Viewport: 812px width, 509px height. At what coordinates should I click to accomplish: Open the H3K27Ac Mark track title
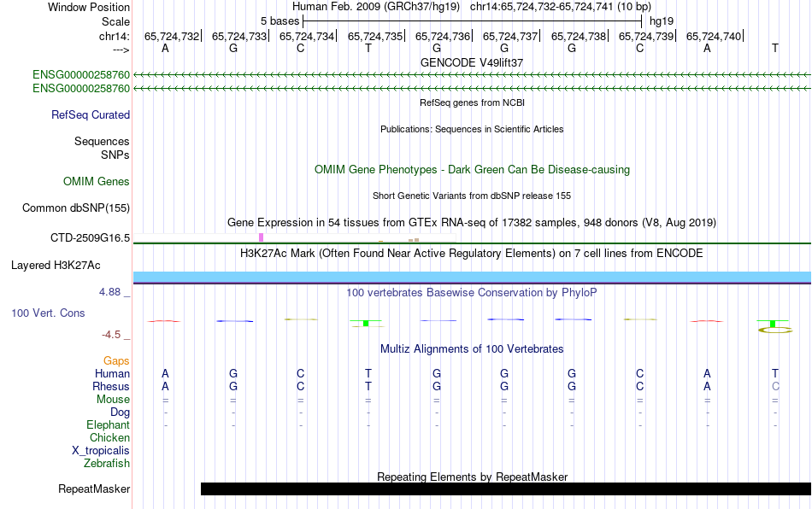click(x=472, y=253)
